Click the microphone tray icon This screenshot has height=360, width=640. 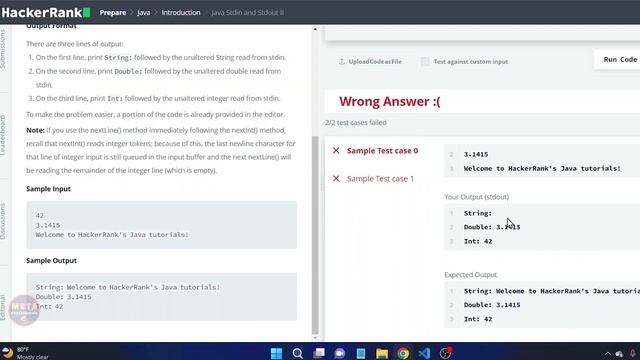(633, 354)
